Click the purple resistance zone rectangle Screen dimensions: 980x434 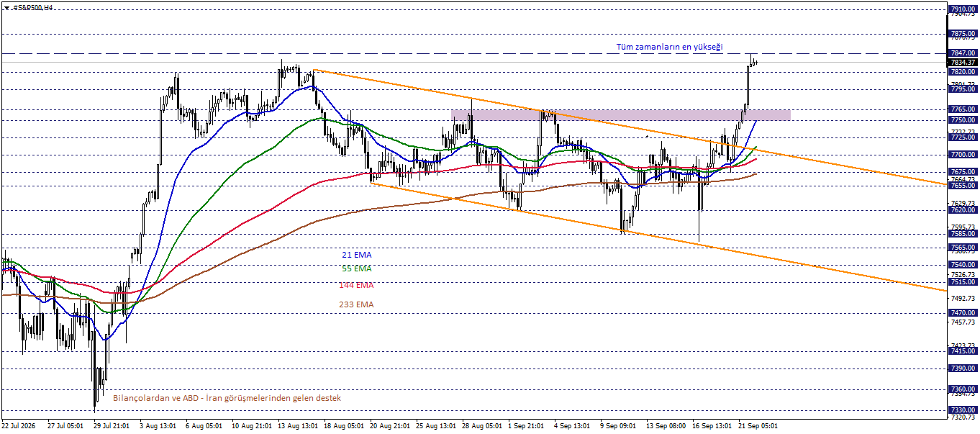click(620, 114)
